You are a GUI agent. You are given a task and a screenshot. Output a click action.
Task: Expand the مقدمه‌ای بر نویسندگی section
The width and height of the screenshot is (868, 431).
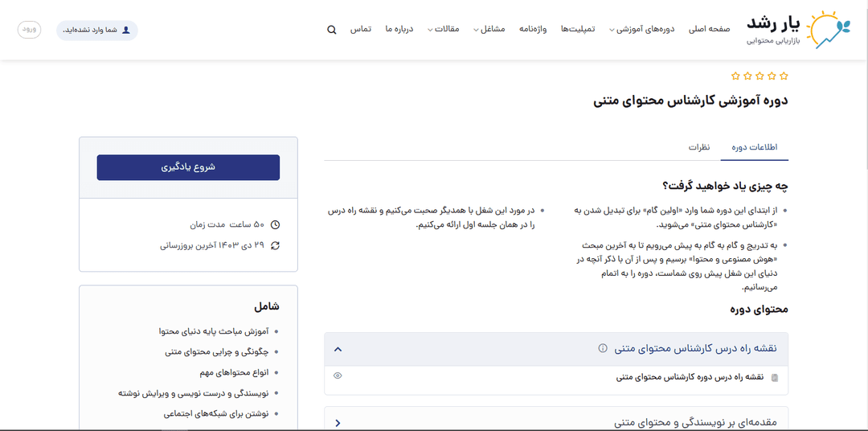tap(338, 423)
